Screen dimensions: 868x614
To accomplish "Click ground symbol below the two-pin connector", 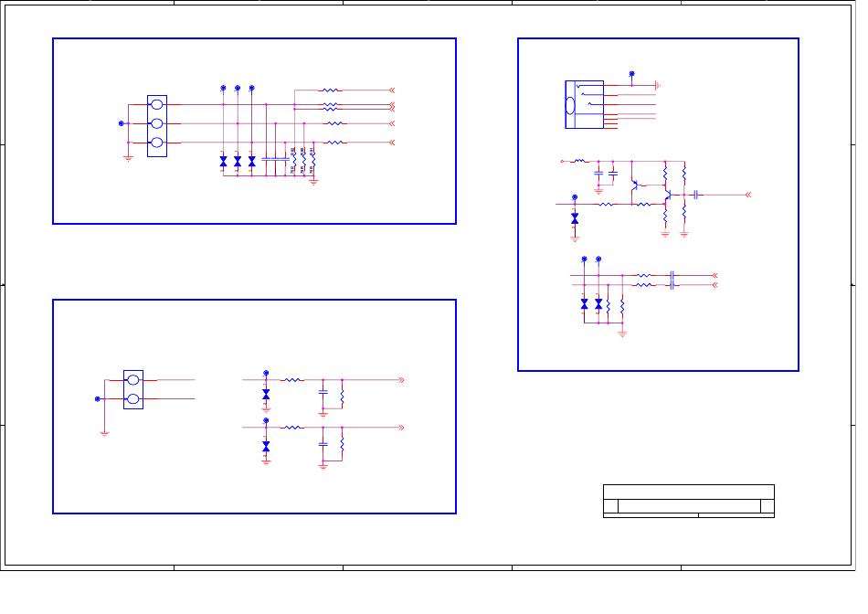I will tap(105, 434).
